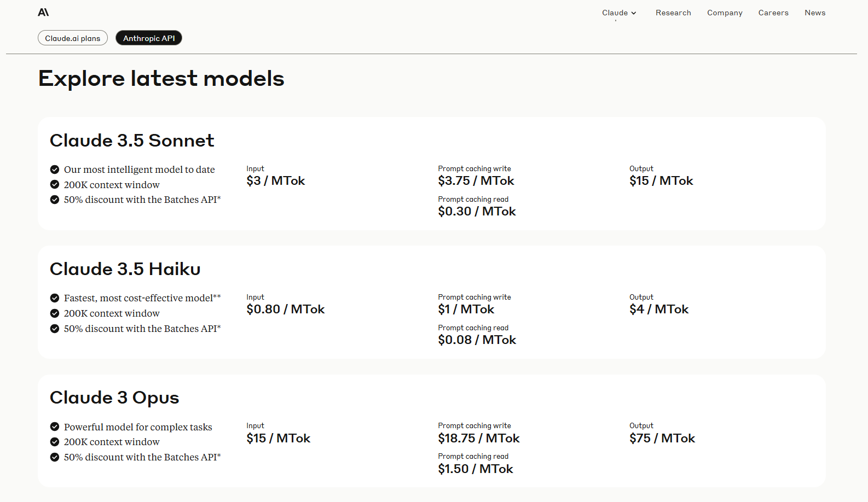Click the Claude 3.5 Sonnet heading

(x=132, y=141)
